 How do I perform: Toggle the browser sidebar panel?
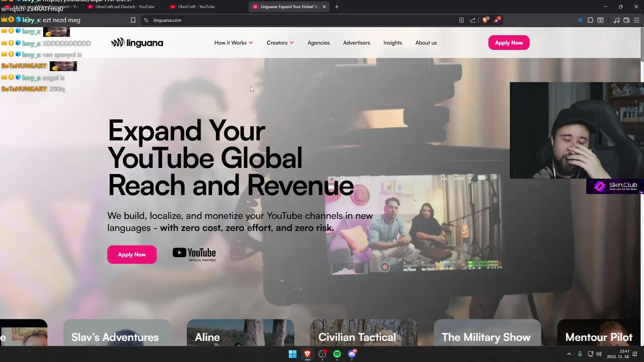coord(600,20)
